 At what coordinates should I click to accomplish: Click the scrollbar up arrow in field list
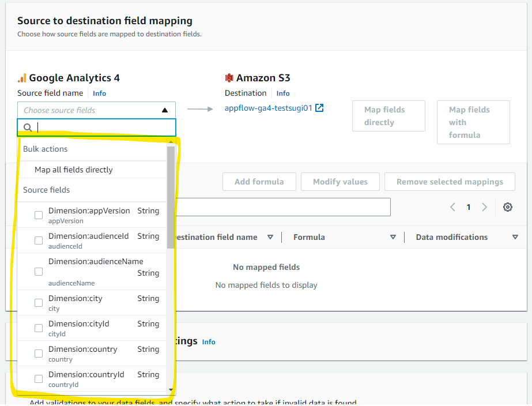(171, 142)
